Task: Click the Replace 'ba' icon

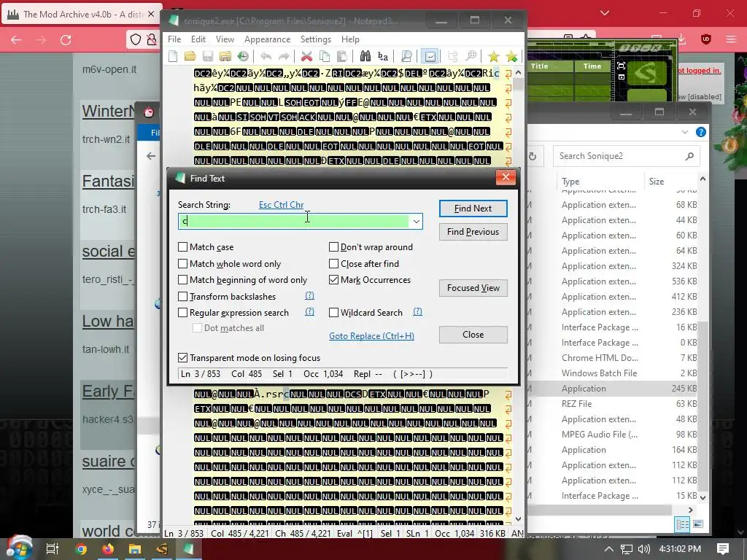Action: 382,57
